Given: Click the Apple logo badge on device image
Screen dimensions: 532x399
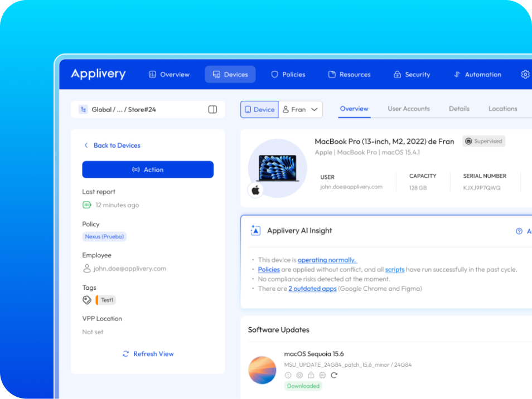Looking at the screenshot, I should pyautogui.click(x=255, y=191).
